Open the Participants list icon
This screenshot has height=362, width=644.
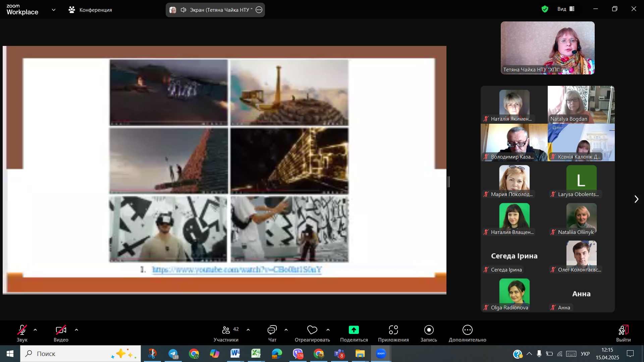(226, 330)
